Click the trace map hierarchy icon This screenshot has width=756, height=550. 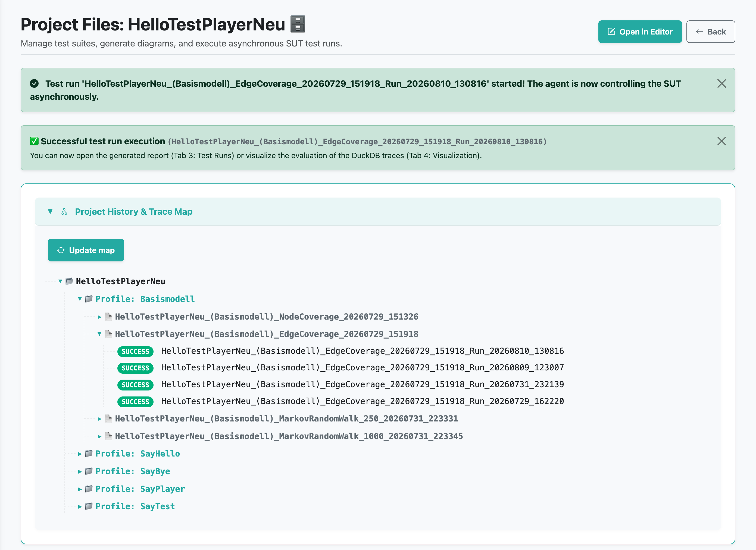[x=64, y=212]
